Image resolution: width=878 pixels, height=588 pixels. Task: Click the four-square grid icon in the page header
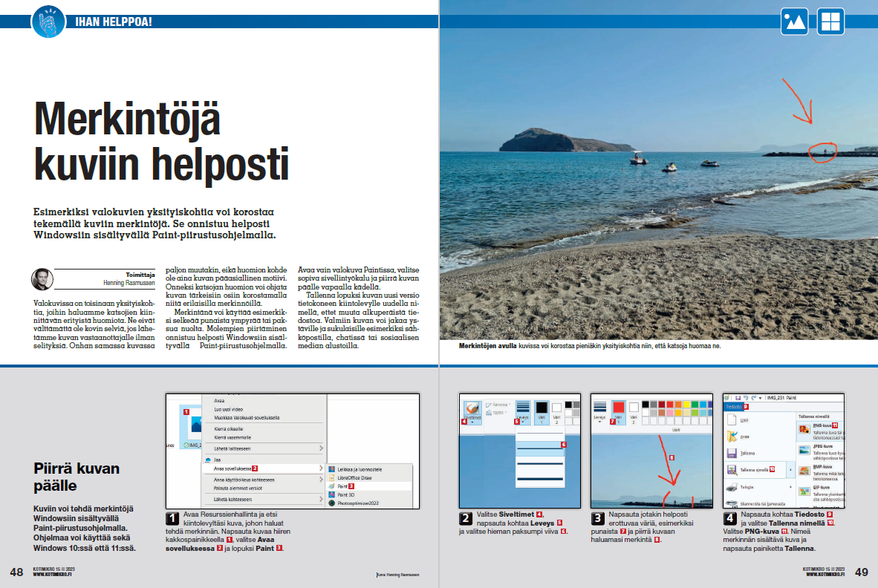coord(830,22)
